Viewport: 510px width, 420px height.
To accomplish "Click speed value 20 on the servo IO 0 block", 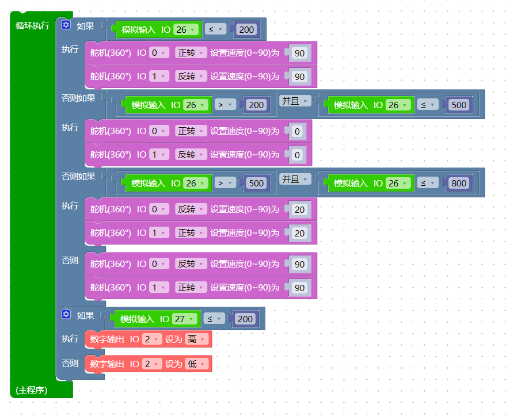I will point(299,209).
